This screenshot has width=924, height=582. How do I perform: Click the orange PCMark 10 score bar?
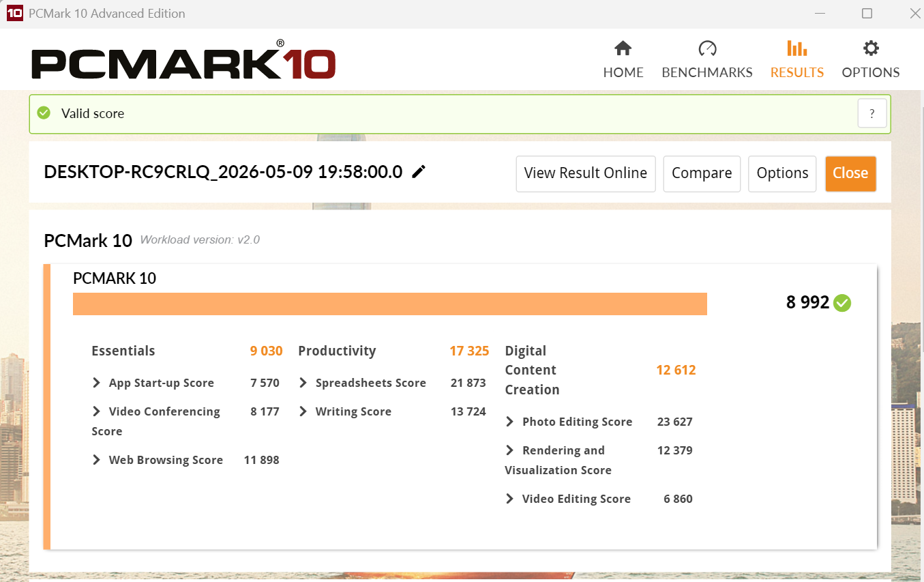coord(390,304)
